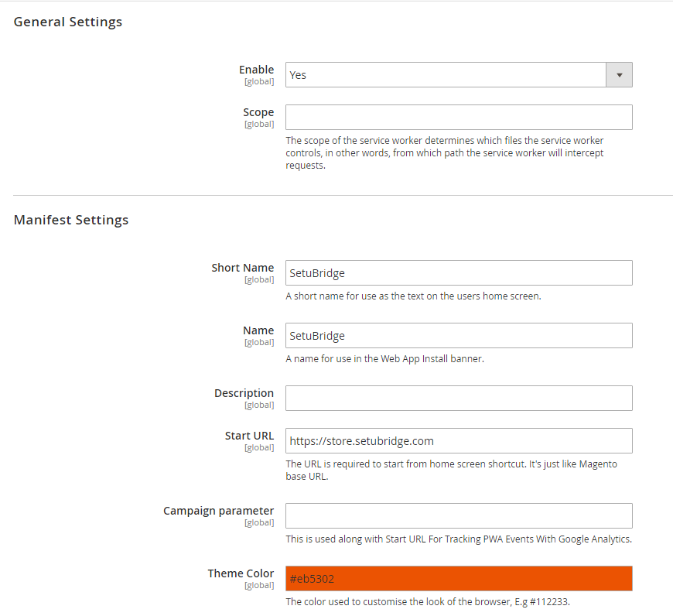Click the Enable field label
The height and width of the screenshot is (616, 673).
click(256, 70)
